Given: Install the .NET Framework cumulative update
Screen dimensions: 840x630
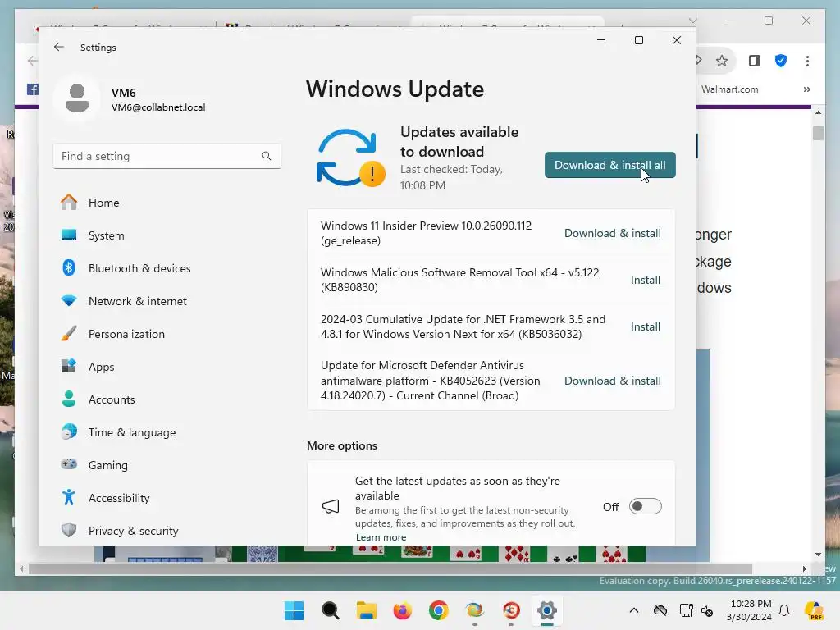Looking at the screenshot, I should [645, 326].
